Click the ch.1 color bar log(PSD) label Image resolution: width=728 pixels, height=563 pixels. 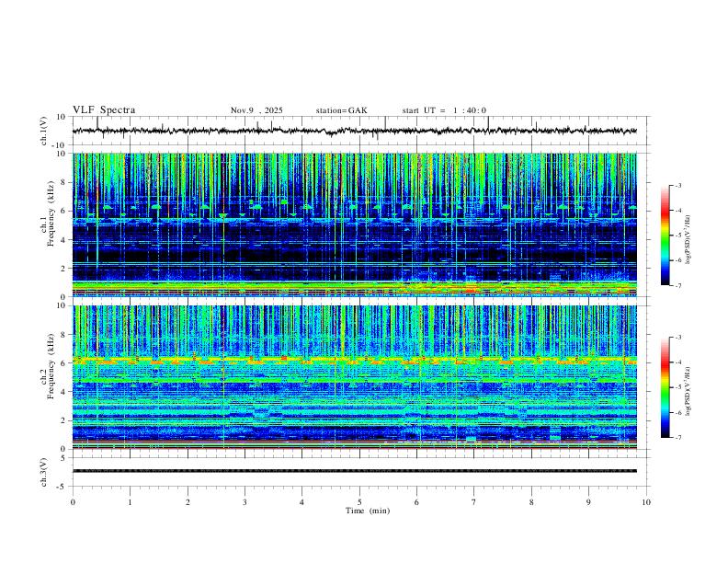point(688,240)
